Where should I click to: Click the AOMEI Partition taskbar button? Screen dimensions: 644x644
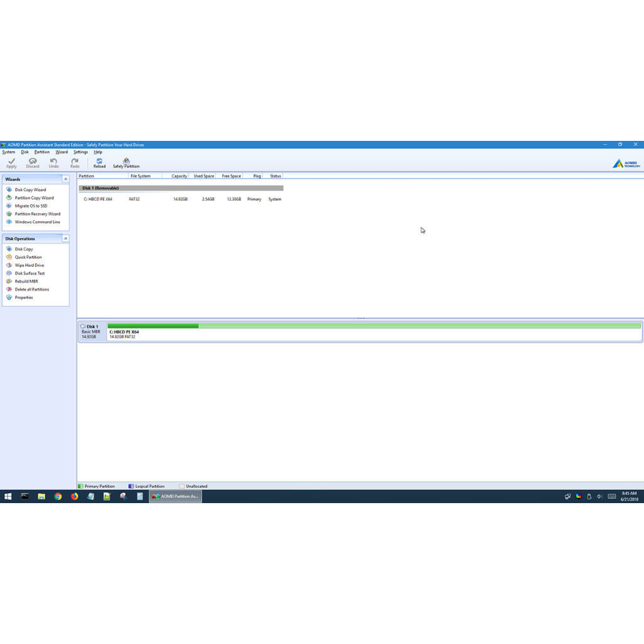tap(175, 496)
